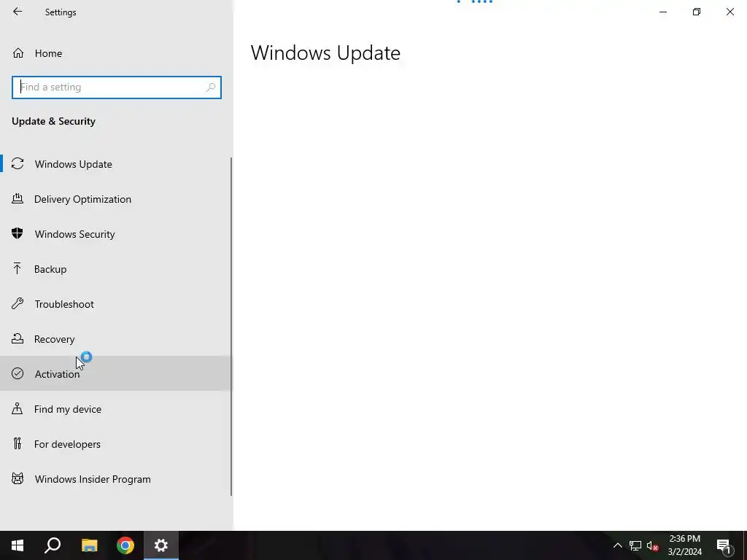Go back using the Settings back arrow
This screenshot has height=560, width=747.
[18, 12]
